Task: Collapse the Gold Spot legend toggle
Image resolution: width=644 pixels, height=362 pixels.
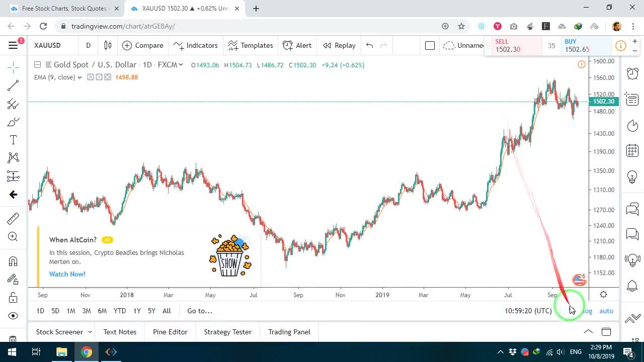Action: tap(37, 64)
